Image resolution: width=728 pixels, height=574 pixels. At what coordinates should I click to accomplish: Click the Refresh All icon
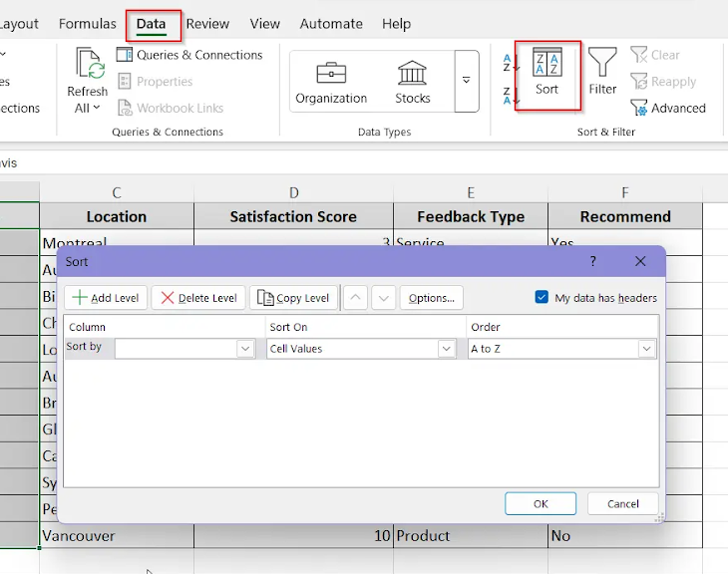90,64
